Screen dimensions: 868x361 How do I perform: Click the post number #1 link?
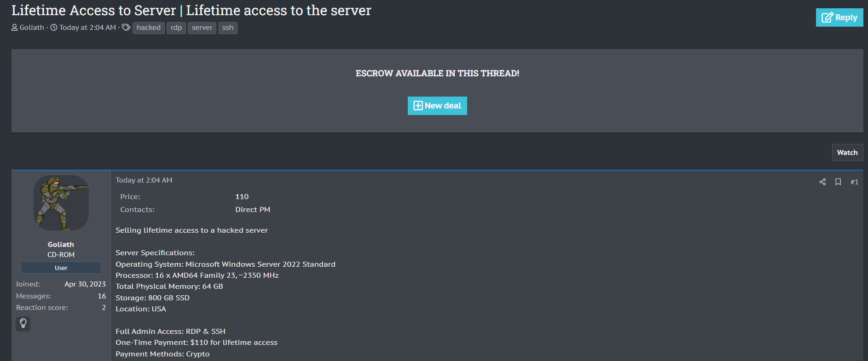(x=854, y=182)
